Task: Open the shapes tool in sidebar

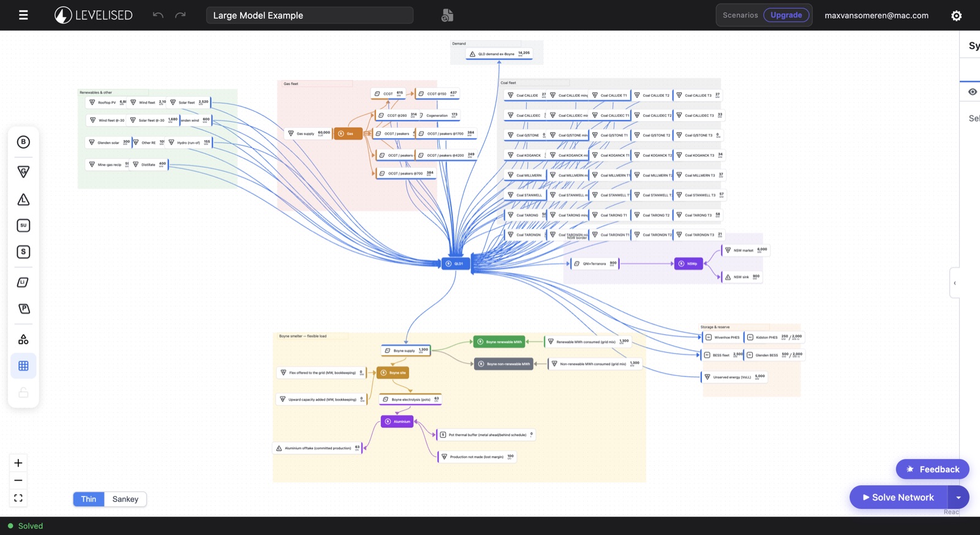Action: (23, 339)
